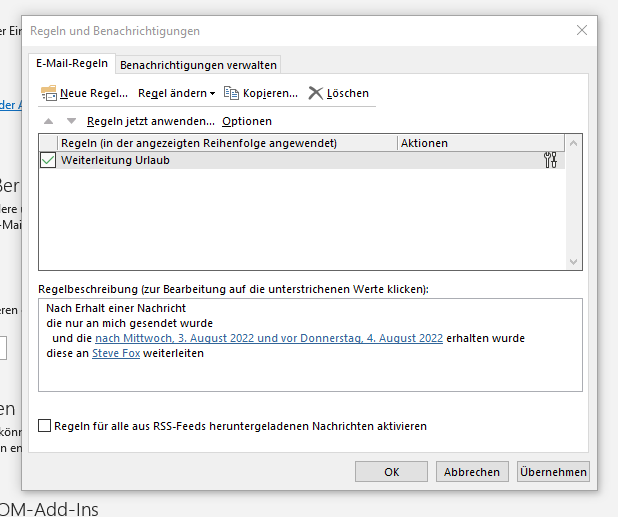Click Regeln jetzt anwenden...
The image size is (618, 517).
[151, 121]
